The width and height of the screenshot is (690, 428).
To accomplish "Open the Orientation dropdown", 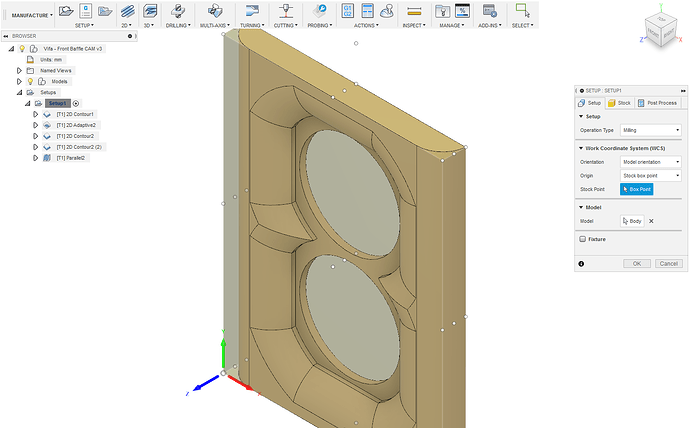I will click(x=649, y=162).
